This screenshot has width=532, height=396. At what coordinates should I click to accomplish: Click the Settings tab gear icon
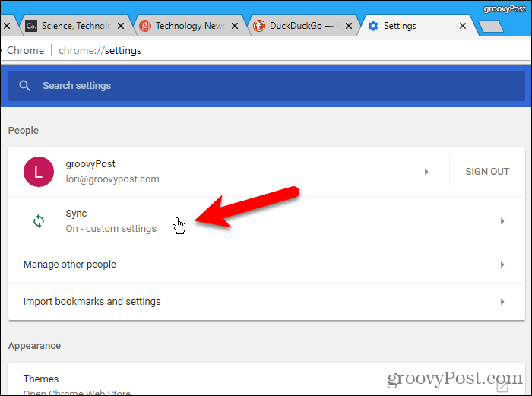pos(373,26)
